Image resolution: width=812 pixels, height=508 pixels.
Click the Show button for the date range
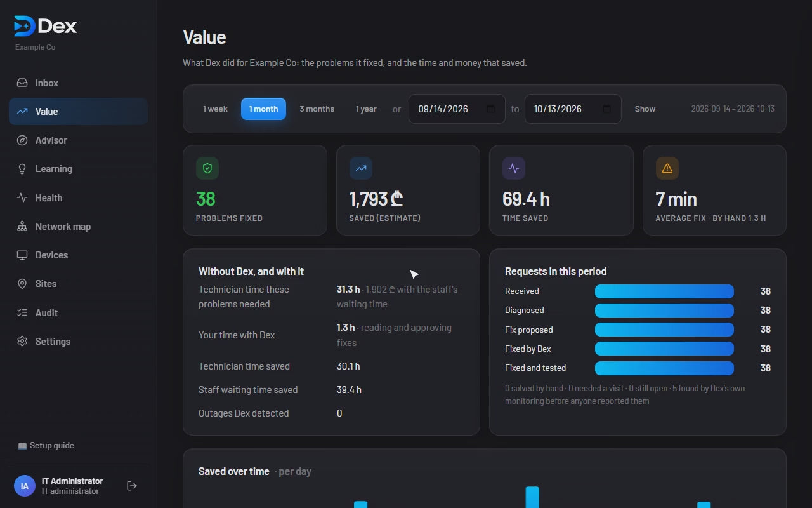coord(645,109)
